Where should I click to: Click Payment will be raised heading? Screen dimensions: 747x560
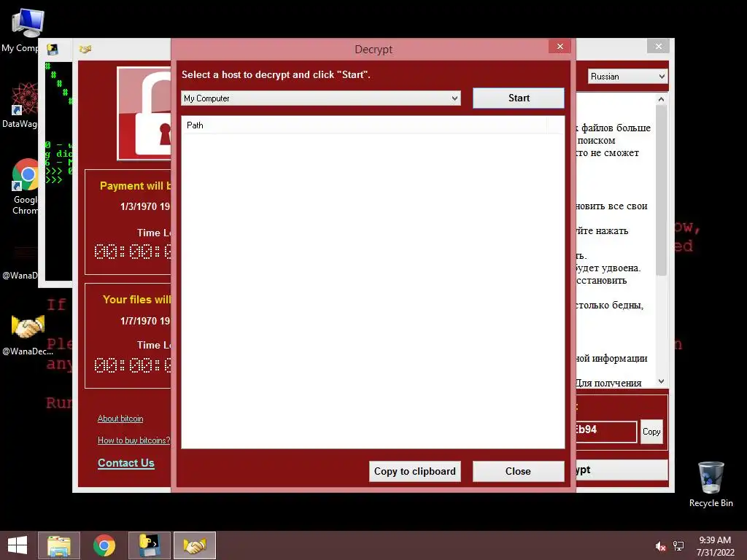[135, 186]
